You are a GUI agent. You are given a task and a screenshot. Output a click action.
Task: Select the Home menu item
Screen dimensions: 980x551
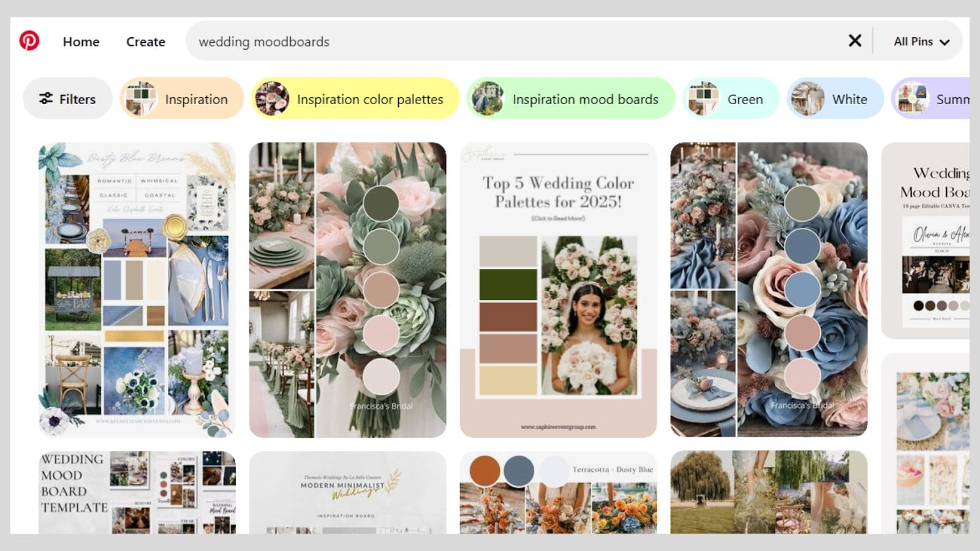pos(81,41)
